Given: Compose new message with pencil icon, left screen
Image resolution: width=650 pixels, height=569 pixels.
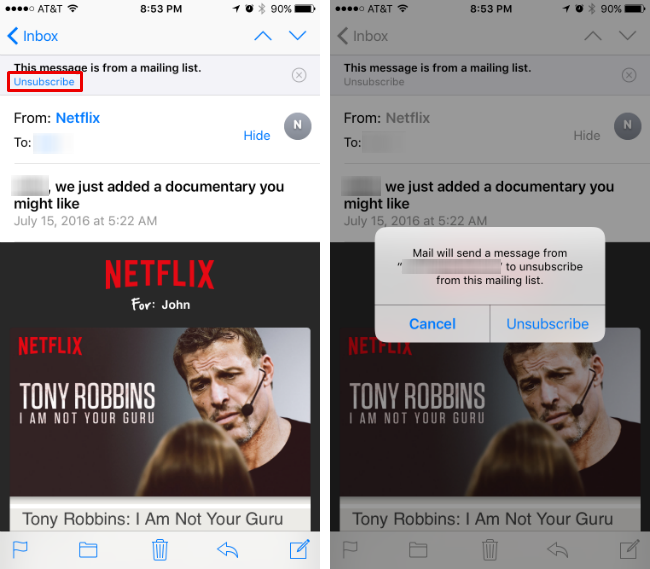Looking at the screenshot, I should click(299, 549).
